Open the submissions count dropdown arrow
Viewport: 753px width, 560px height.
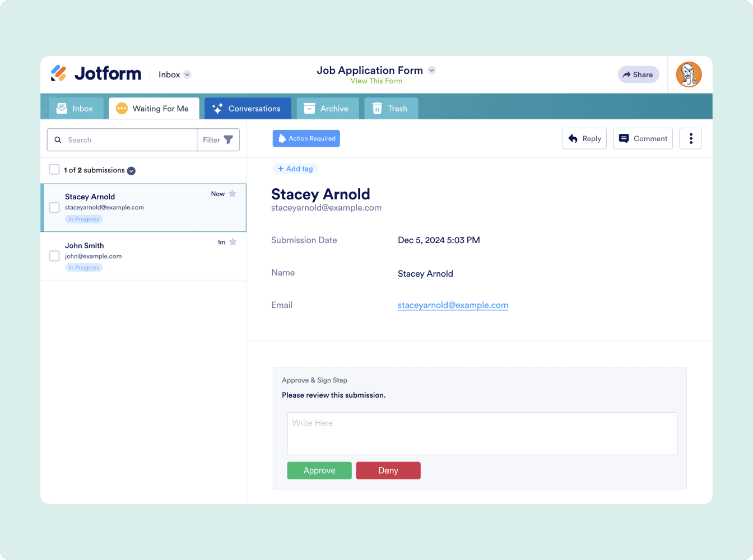(131, 171)
